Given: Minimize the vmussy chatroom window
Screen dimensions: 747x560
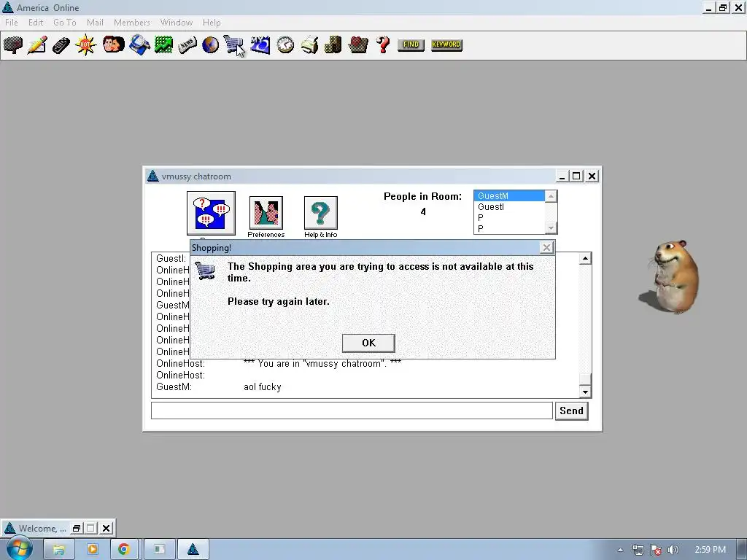Looking at the screenshot, I should (562, 176).
